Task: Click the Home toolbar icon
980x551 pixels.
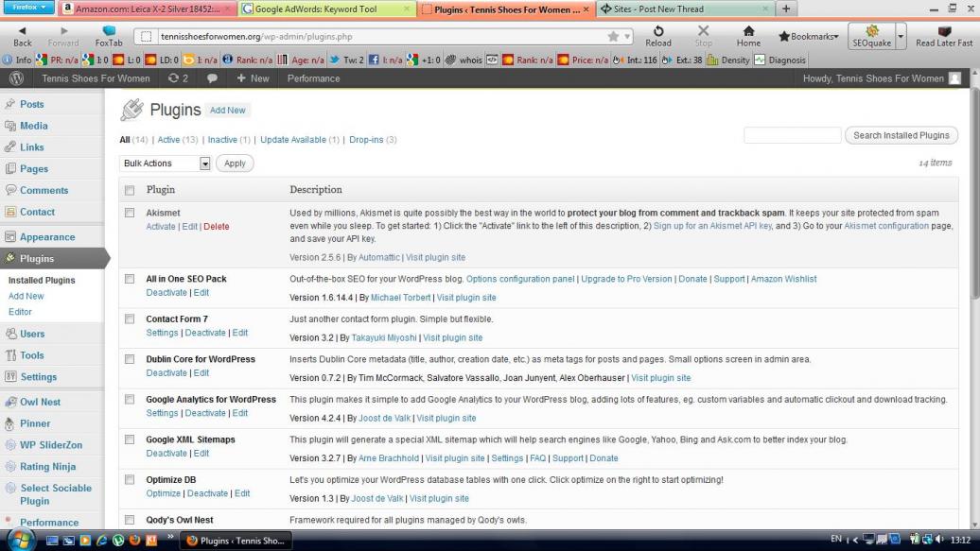Action: pyautogui.click(x=748, y=31)
